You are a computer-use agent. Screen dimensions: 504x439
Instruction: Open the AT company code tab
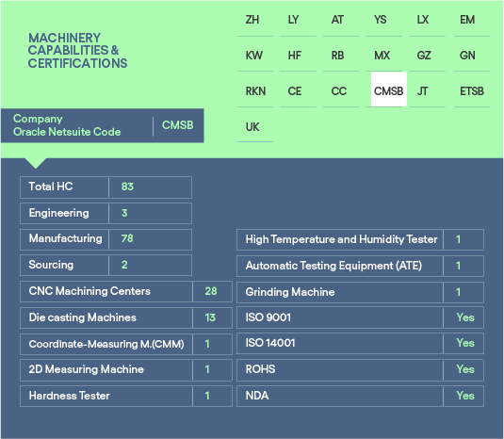point(341,20)
